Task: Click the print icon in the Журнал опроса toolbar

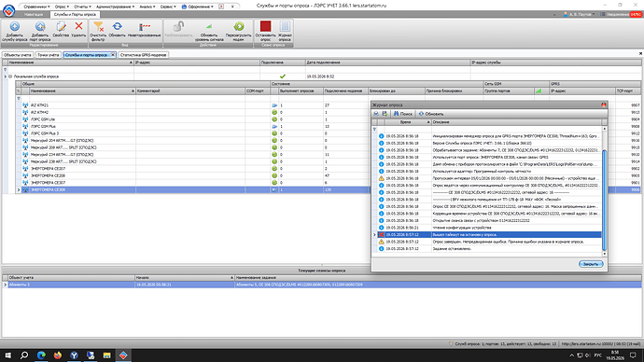Action: tap(376, 114)
